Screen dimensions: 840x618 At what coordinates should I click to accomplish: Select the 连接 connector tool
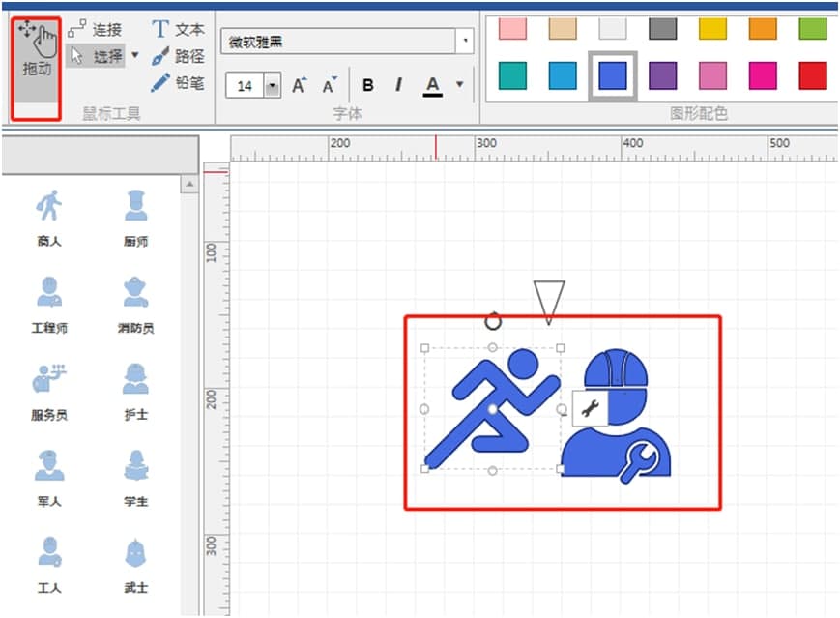[95, 29]
